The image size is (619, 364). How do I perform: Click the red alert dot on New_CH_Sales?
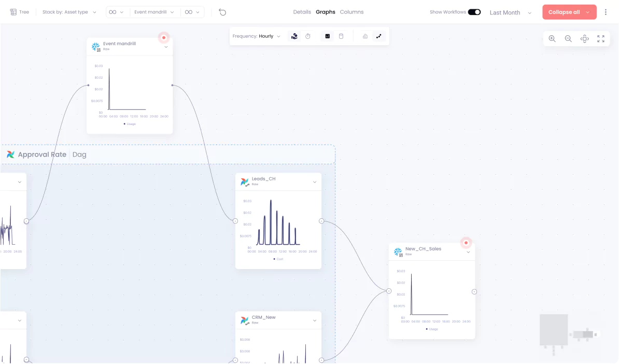[x=466, y=243]
